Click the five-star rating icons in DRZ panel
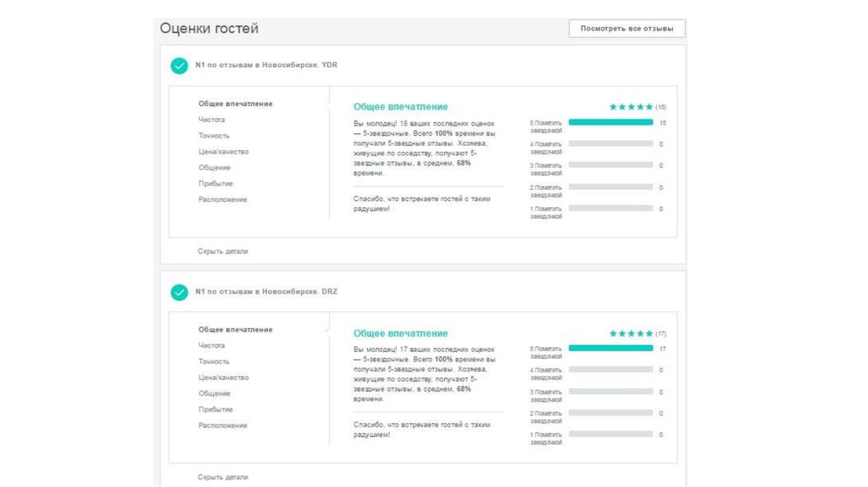 pos(631,333)
